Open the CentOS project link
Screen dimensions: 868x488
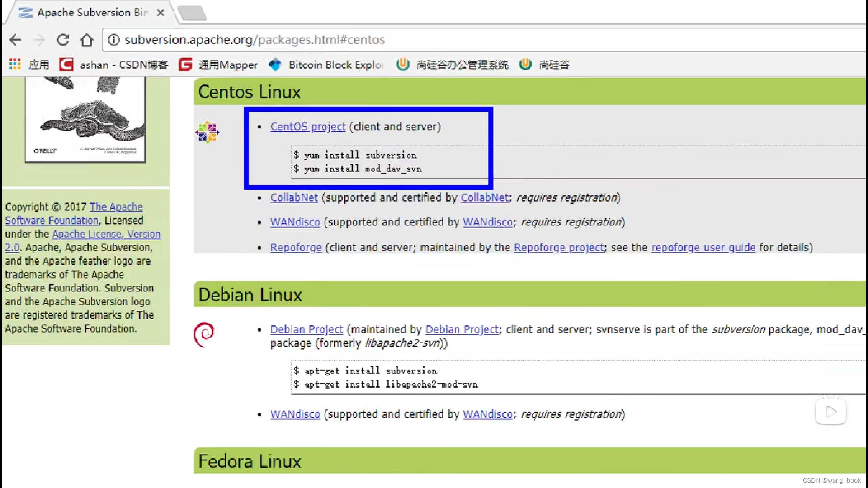point(307,127)
